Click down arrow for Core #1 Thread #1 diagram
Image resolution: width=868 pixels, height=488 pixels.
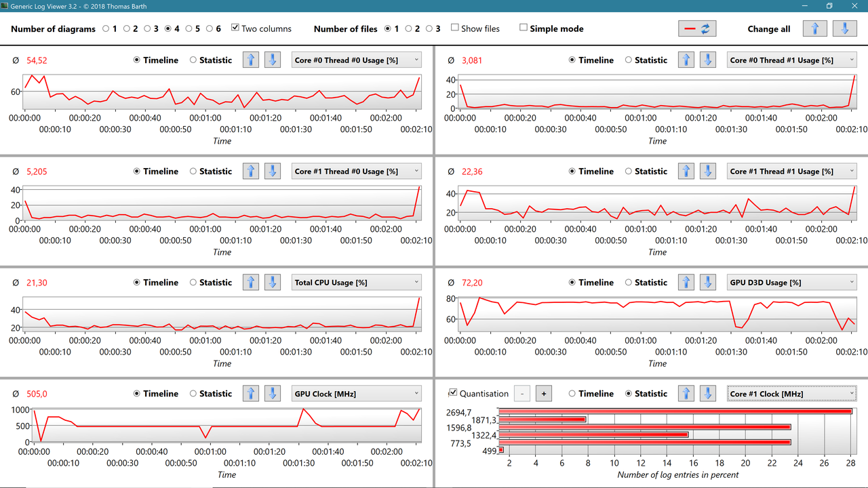click(x=708, y=171)
